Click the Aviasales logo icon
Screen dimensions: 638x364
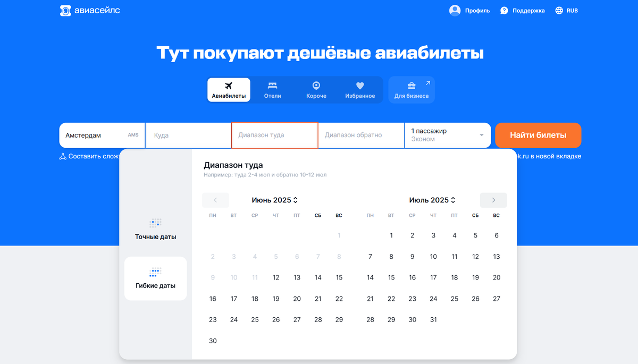(65, 10)
